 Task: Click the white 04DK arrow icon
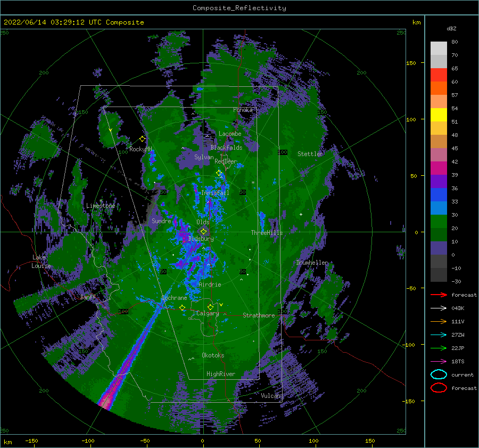[439, 308]
